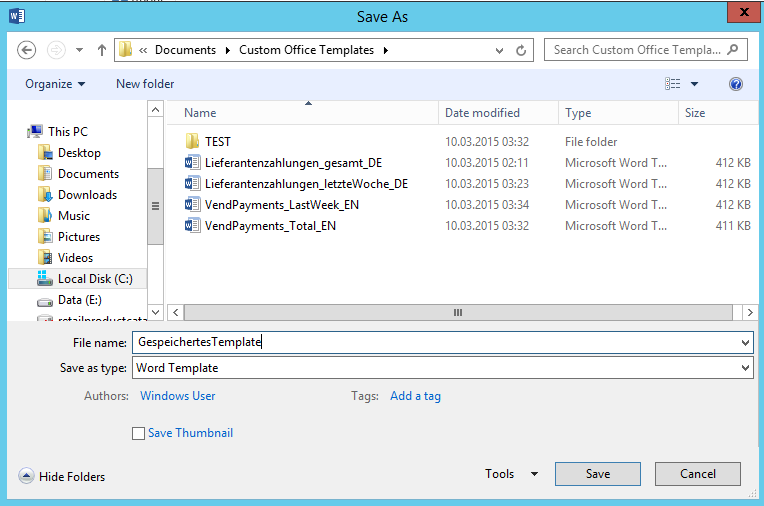Click the Save button

click(597, 474)
